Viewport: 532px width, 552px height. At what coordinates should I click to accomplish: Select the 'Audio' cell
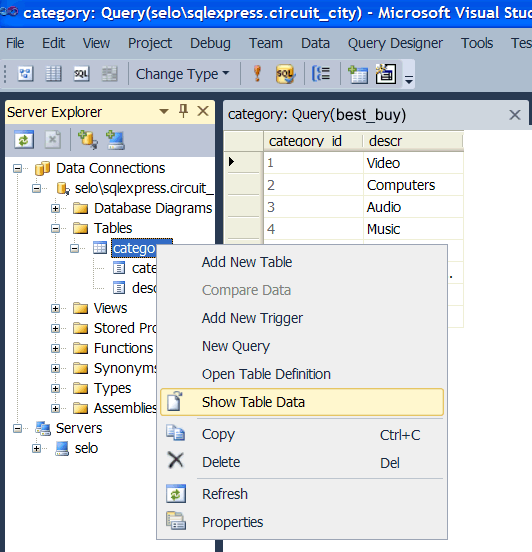click(x=413, y=207)
